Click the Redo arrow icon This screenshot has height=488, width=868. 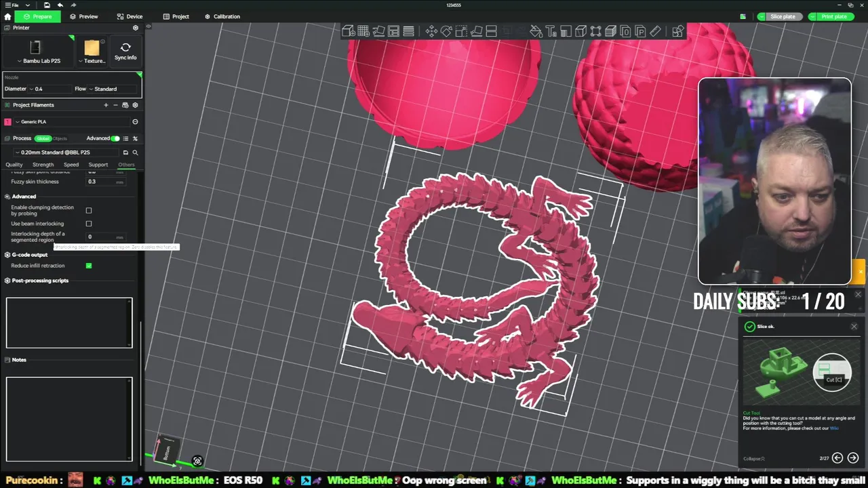(73, 5)
